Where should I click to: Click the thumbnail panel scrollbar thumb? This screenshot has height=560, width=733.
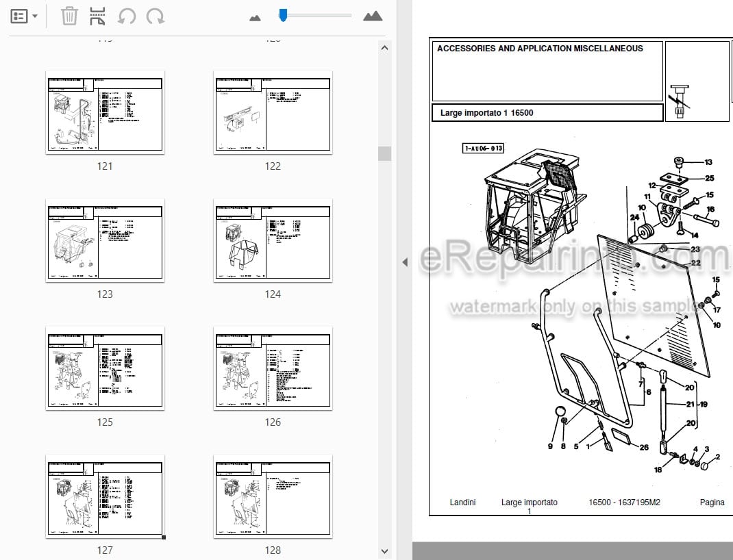384,153
